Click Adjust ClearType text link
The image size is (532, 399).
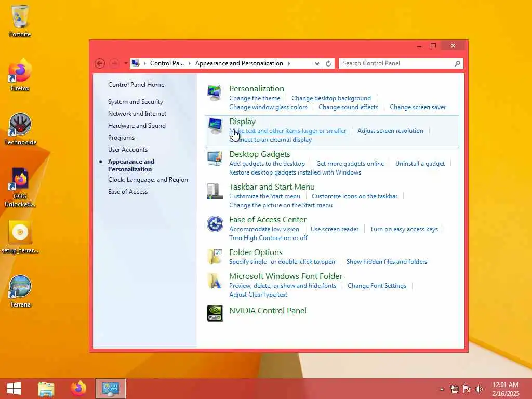tap(258, 295)
